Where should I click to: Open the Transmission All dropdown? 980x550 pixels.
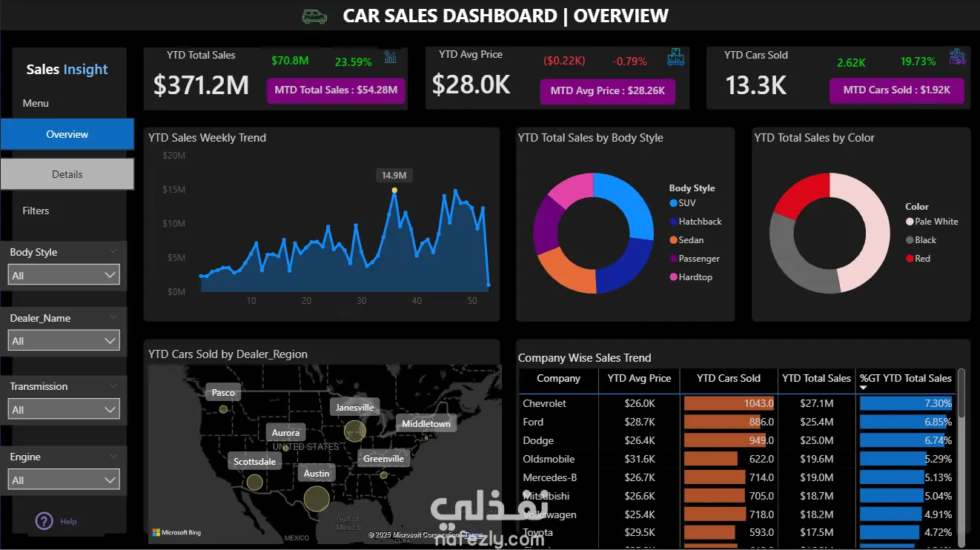point(63,409)
